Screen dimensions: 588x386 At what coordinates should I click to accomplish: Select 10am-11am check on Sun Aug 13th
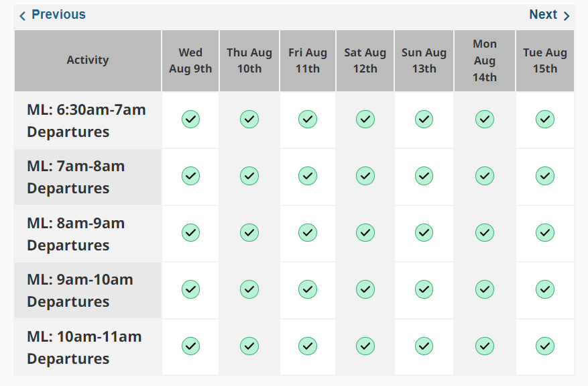(424, 346)
